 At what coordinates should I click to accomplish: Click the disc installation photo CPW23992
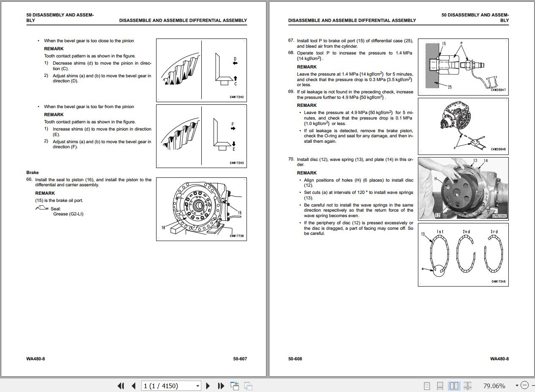[463, 189]
